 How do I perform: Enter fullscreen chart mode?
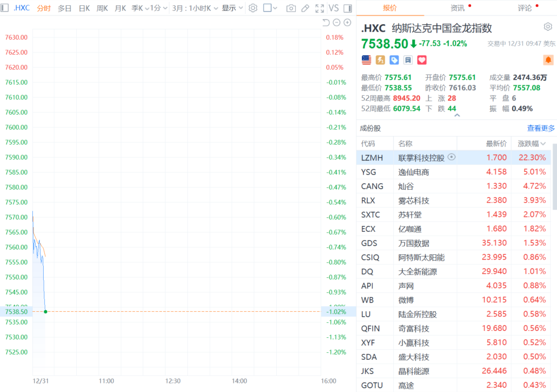point(320,8)
